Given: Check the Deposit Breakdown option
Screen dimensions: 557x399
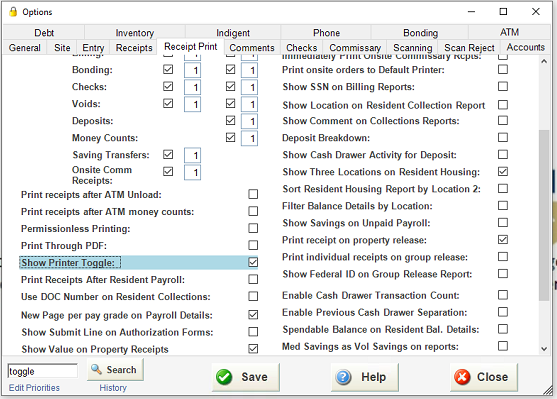Looking at the screenshot, I should coord(503,137).
